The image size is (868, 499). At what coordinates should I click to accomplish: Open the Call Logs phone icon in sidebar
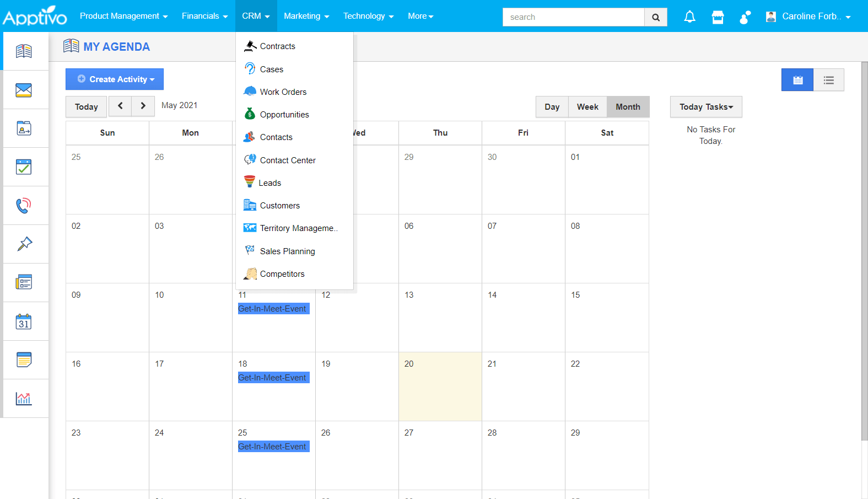(24, 206)
